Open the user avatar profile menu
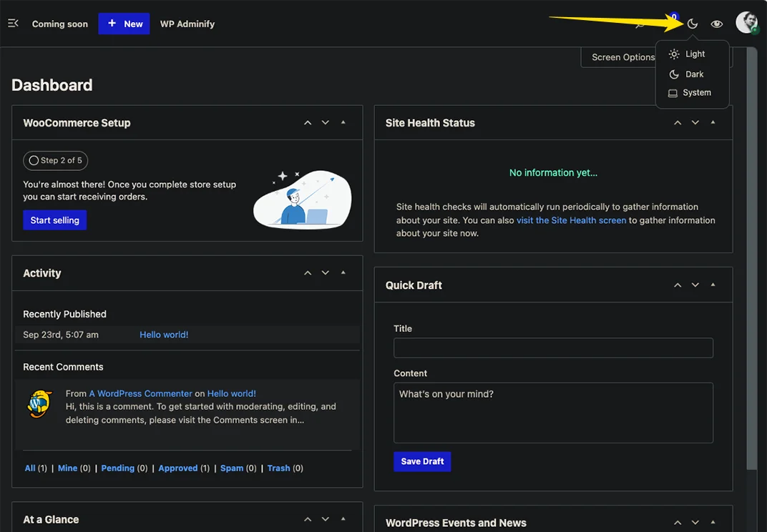Viewport: 767px width, 532px height. [748, 22]
